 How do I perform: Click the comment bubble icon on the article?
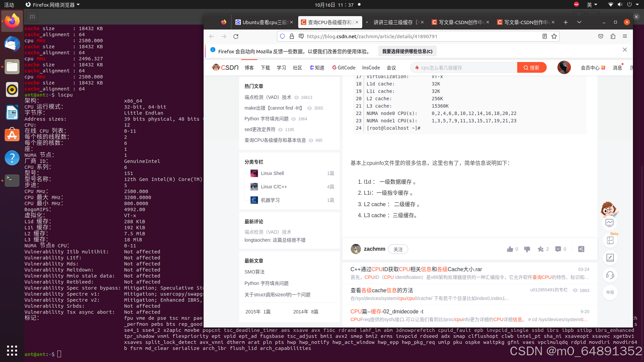pos(558,249)
